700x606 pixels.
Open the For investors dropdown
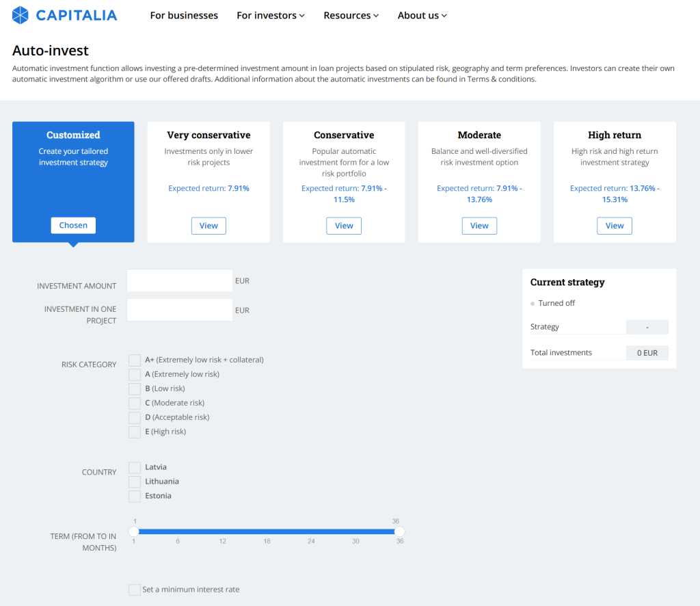[271, 15]
